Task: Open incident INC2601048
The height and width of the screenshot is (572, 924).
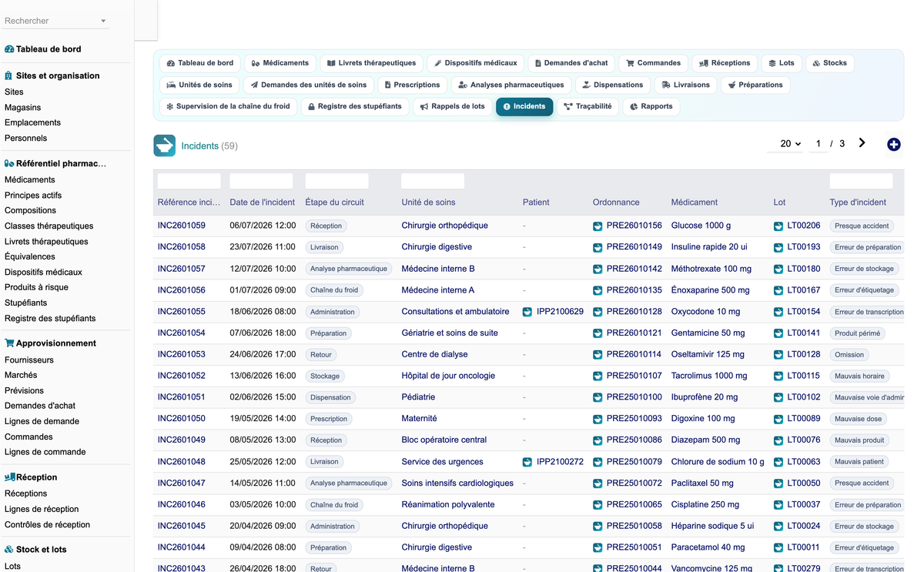Action: 182,462
